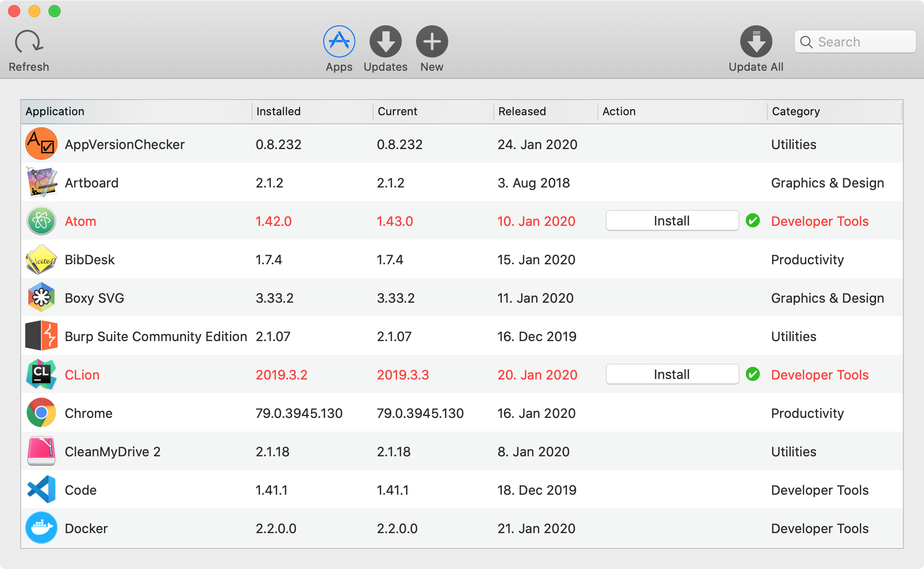Click BibDesk's Productivity category
Screen dimensions: 924x569
[x=807, y=260]
